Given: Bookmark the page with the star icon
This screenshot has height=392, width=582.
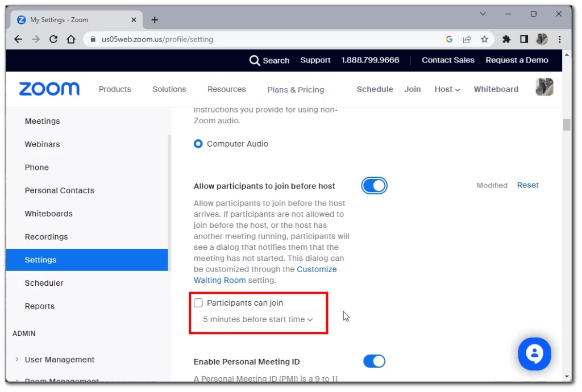Looking at the screenshot, I should [484, 39].
